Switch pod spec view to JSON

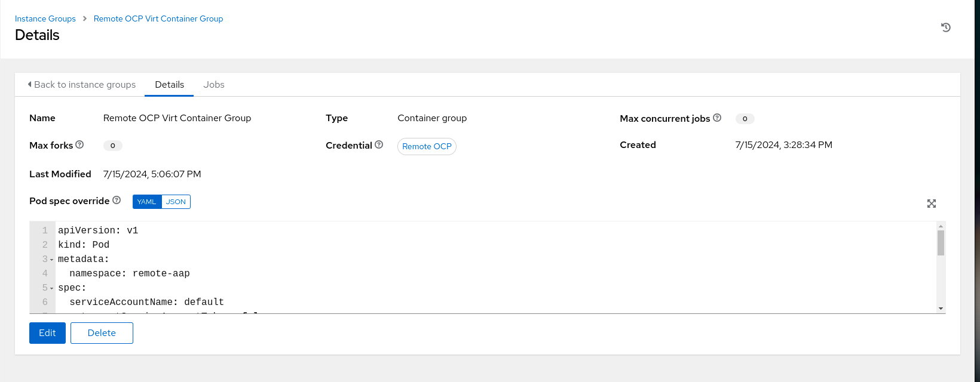pyautogui.click(x=176, y=202)
